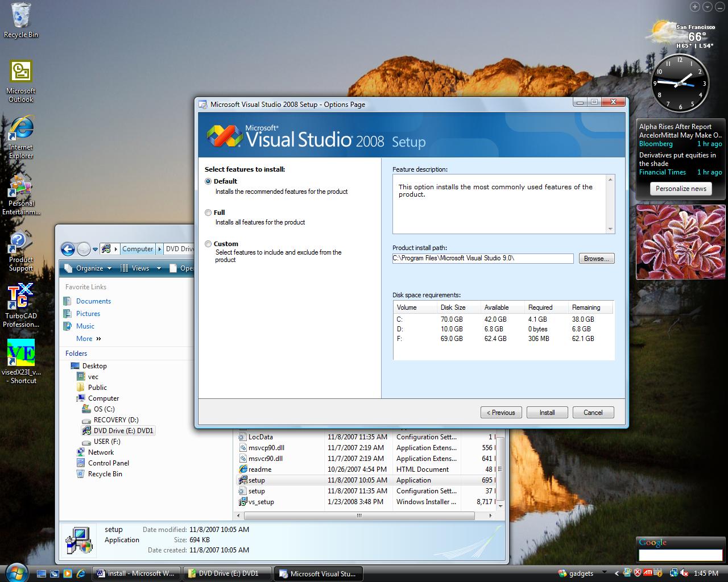Switch to DVD Drive (E:) DVD1 taskbar button

[x=227, y=573]
